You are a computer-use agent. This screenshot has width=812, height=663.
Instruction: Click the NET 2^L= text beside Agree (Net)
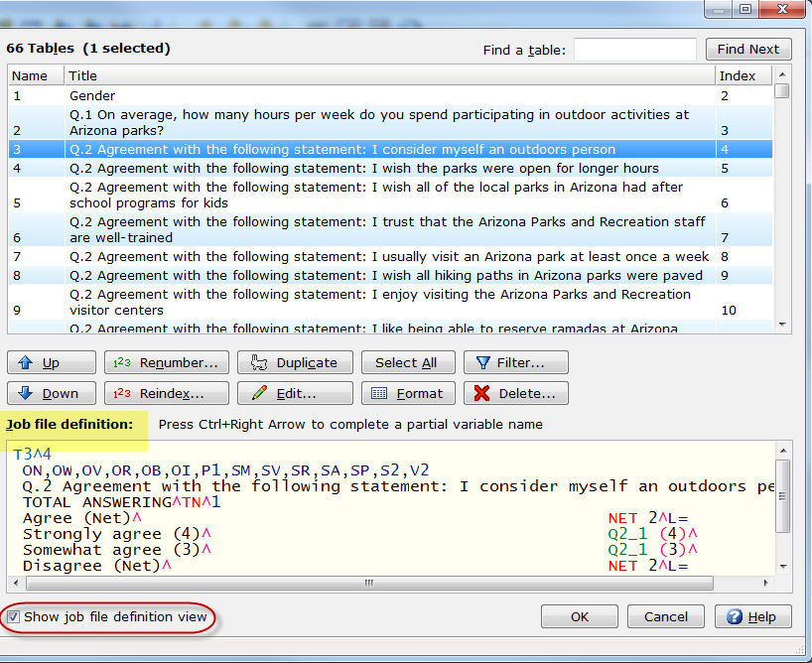coord(648,518)
